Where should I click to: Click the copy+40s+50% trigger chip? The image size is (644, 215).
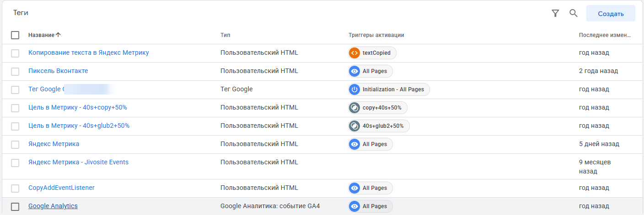click(377, 108)
